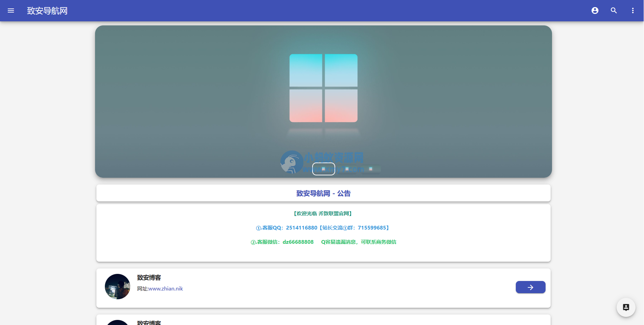Click the arrow button on 致安博客 card

coord(530,287)
